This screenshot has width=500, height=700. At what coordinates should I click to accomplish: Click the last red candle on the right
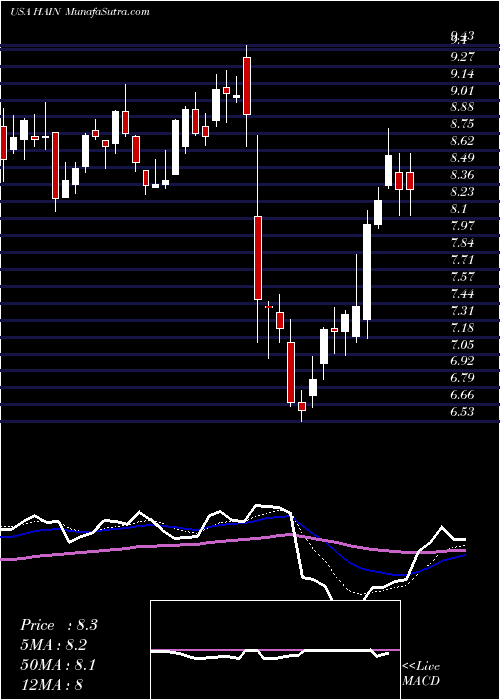point(410,181)
